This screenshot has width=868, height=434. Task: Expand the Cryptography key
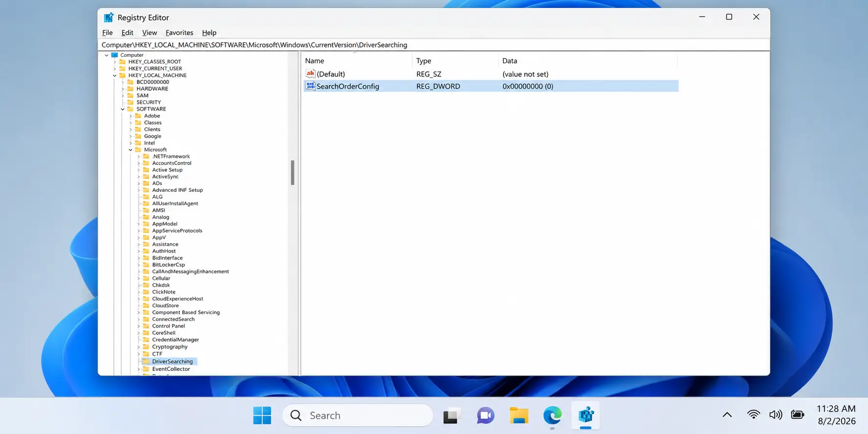[138, 347]
